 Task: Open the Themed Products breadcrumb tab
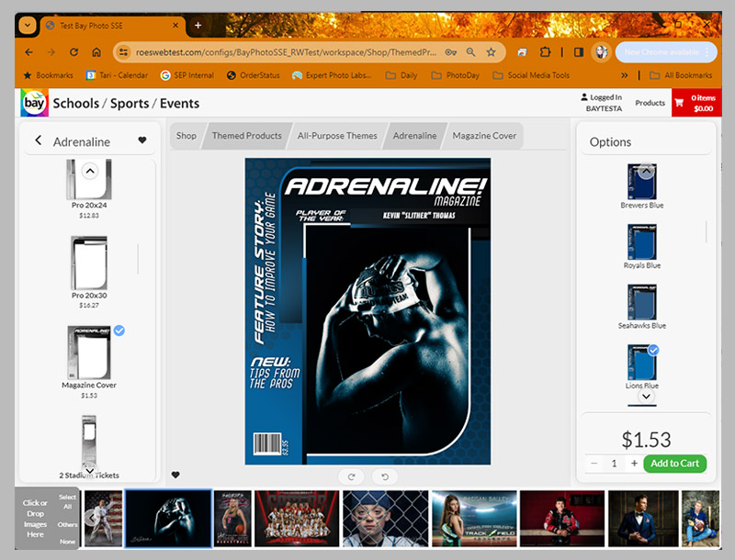coord(246,136)
